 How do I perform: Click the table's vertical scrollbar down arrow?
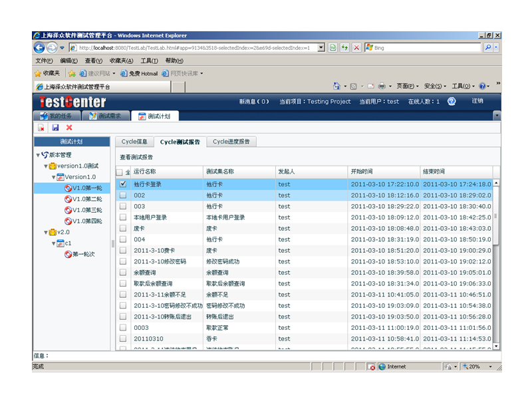point(495,346)
